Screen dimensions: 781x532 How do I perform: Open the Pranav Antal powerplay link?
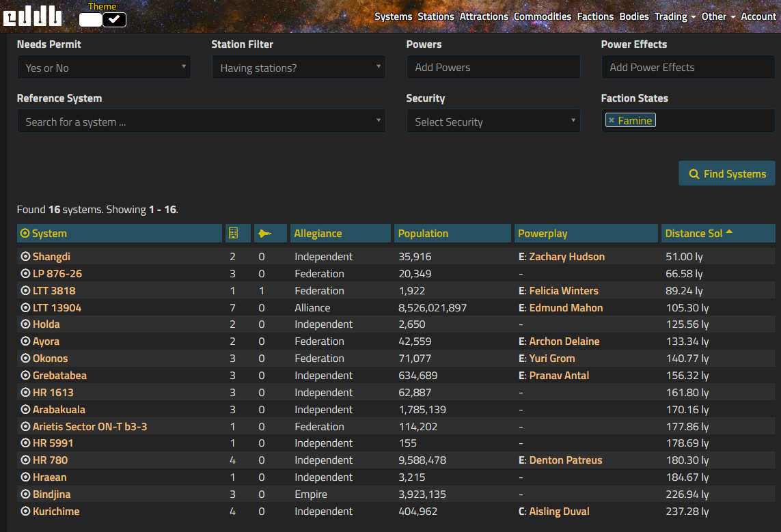point(559,375)
